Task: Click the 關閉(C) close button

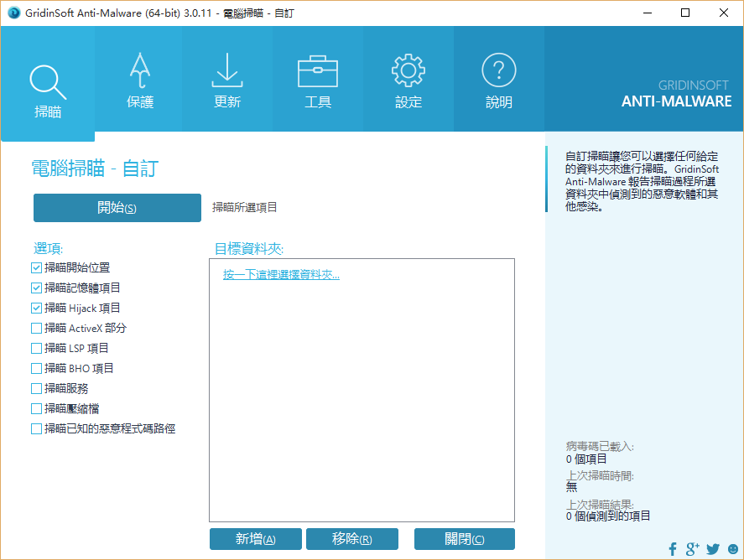Action: click(x=465, y=539)
